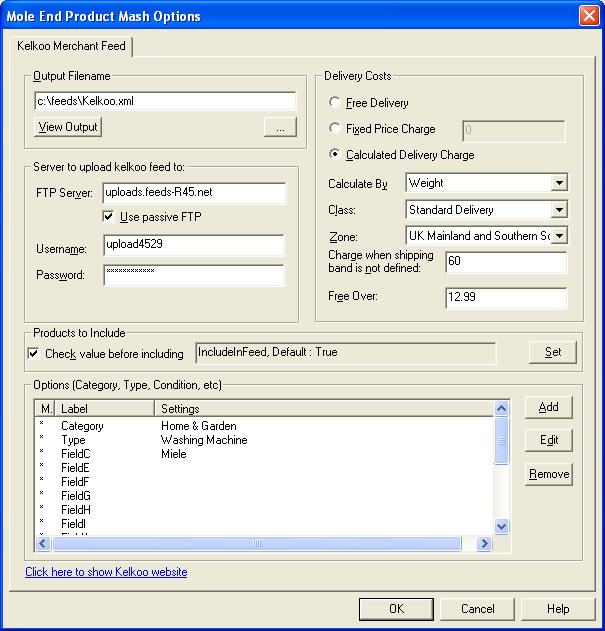Click the charge when band not defined field

click(506, 262)
